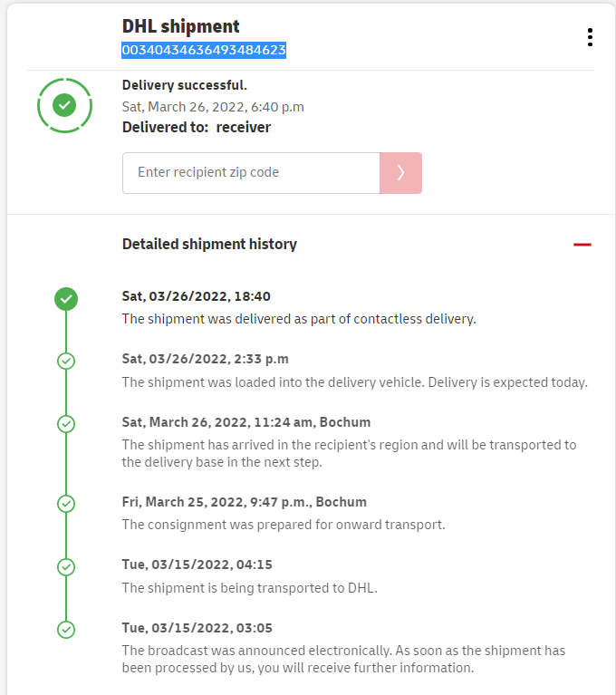
Task: Submit zip code with the red arrow button
Action: 400,172
